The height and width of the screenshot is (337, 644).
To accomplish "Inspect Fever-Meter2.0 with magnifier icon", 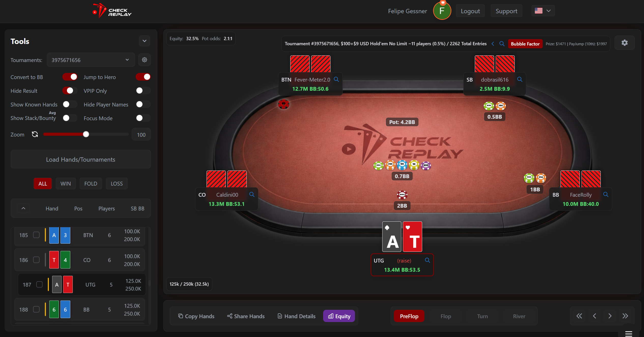I will click(336, 79).
